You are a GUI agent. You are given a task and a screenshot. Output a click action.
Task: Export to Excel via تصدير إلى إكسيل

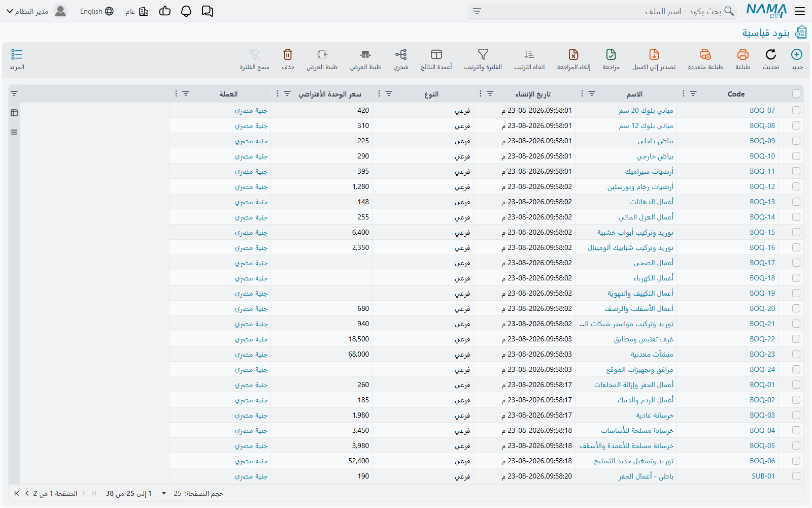(654, 55)
